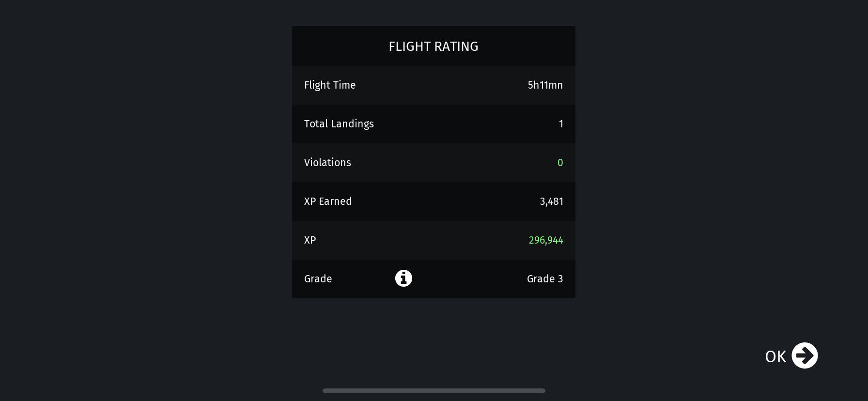
Task: Click the Grade row label
Action: 318,279
